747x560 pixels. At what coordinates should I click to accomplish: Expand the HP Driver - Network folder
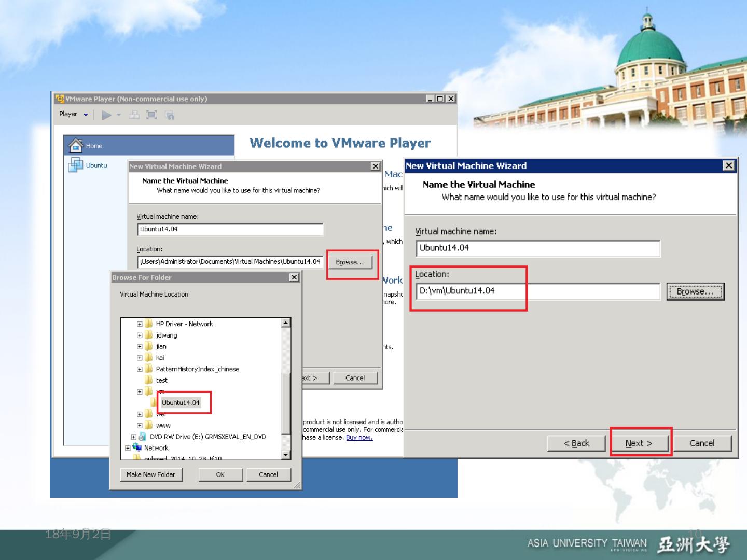pyautogui.click(x=140, y=324)
